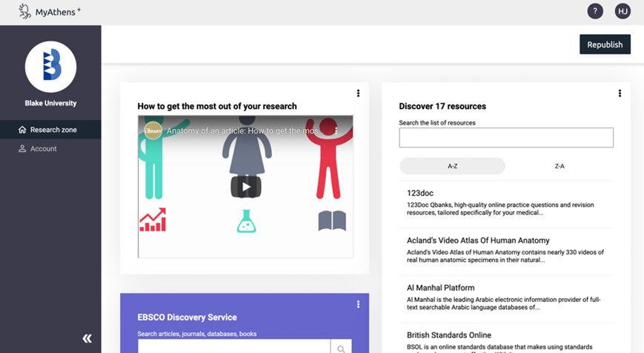644x353 pixels.
Task: Click the EBSCO Discovery Service heading
Action: coord(187,317)
